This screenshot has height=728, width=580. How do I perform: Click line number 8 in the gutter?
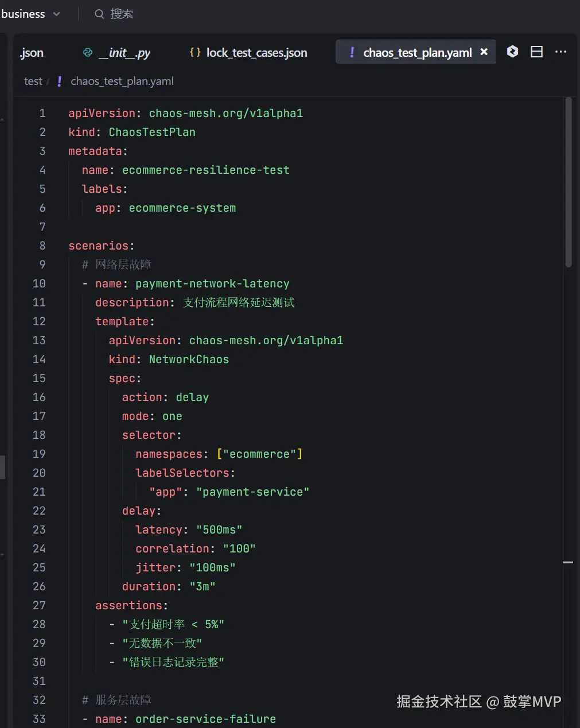tap(42, 246)
